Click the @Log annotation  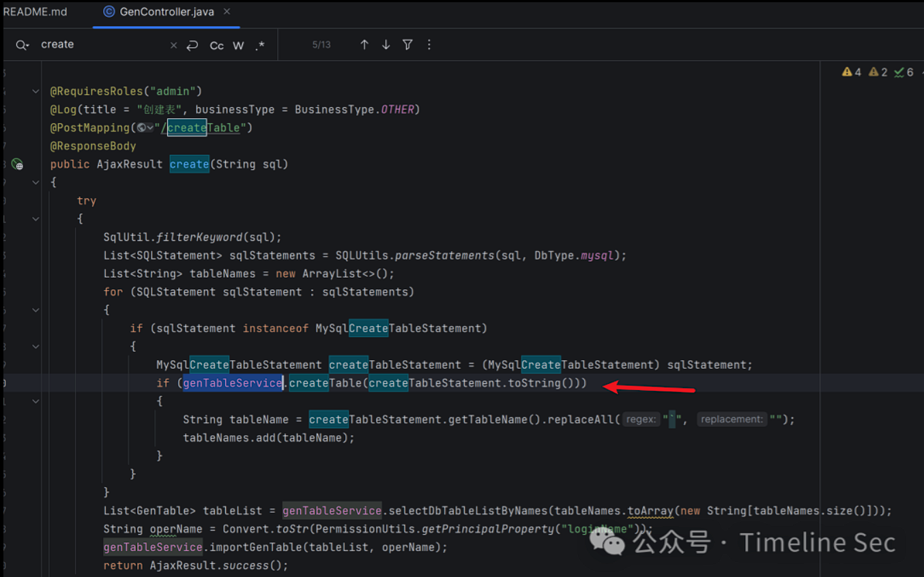click(x=63, y=109)
